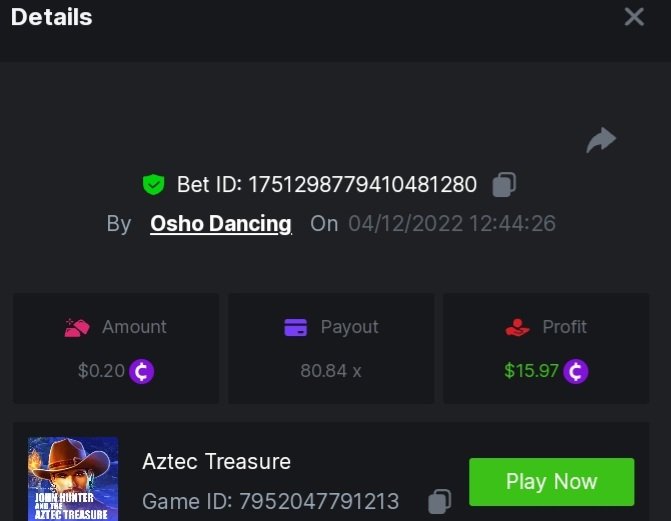Screen dimensions: 671x521
Task: Click the Profit coin currency icon
Action: [576, 371]
